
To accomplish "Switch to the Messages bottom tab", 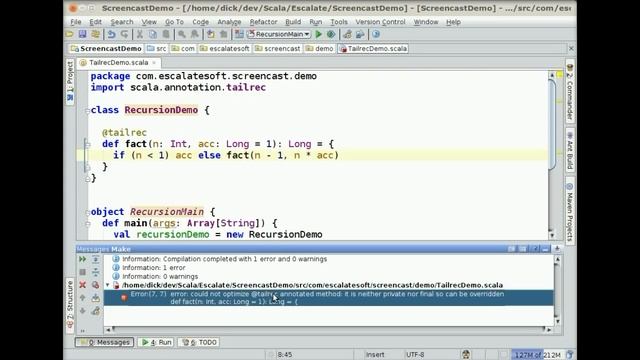I will (x=104, y=342).
